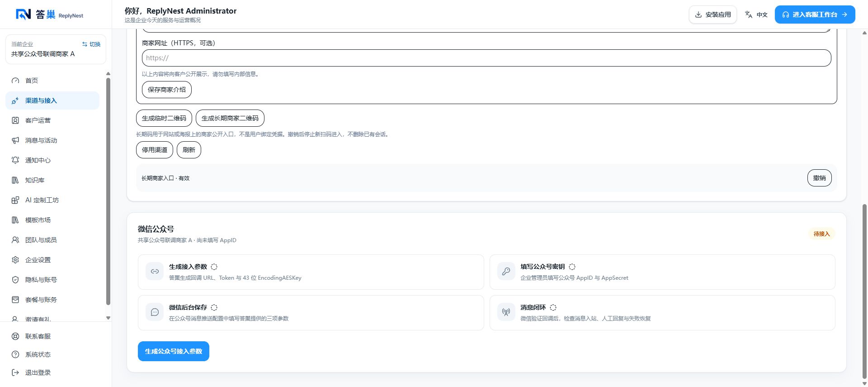The height and width of the screenshot is (387, 868).
Task: Click the sidebar scroll-down arrow
Action: [108, 318]
